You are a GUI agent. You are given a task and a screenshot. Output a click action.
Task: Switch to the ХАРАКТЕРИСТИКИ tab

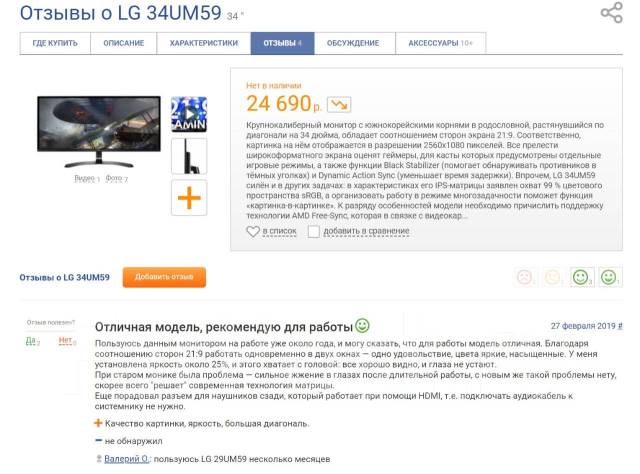point(204,43)
